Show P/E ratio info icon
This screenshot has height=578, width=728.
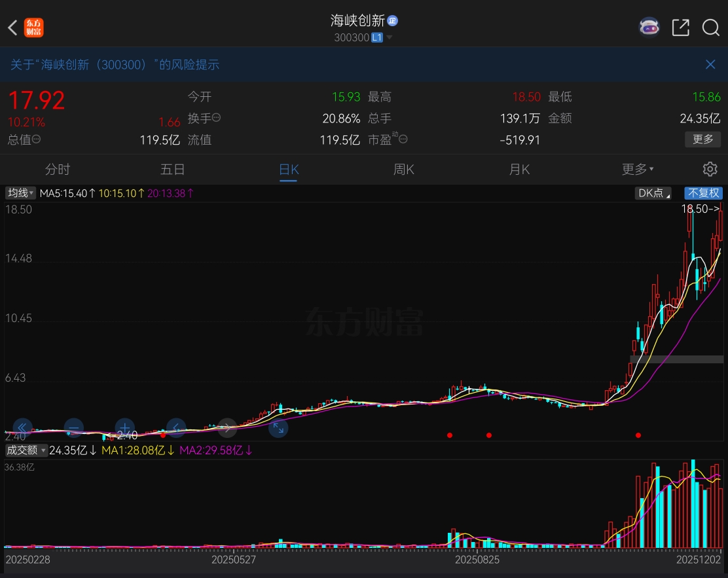point(403,139)
